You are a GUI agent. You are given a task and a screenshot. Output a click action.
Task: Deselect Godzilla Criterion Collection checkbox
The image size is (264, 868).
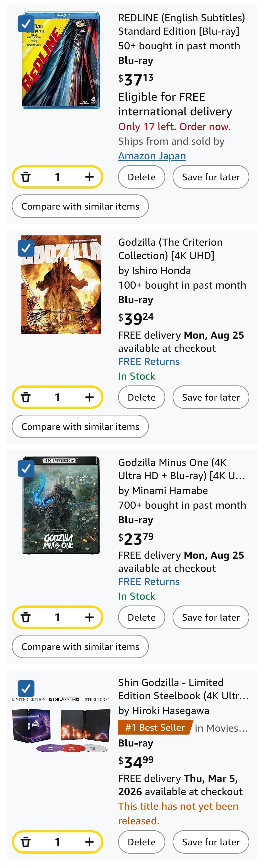[26, 248]
